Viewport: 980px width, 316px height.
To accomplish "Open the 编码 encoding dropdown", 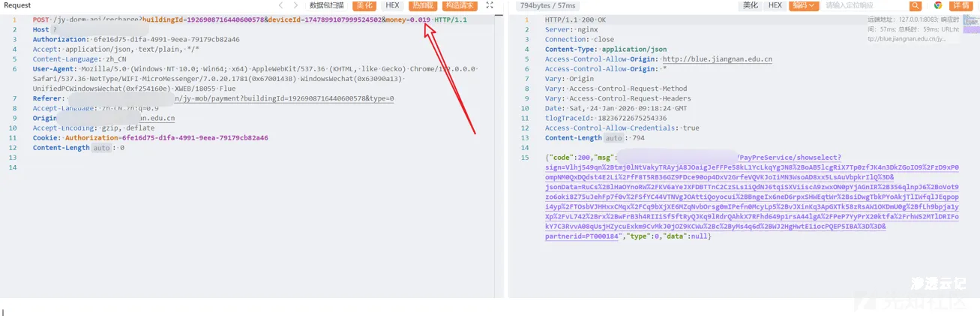I will coord(804,5).
